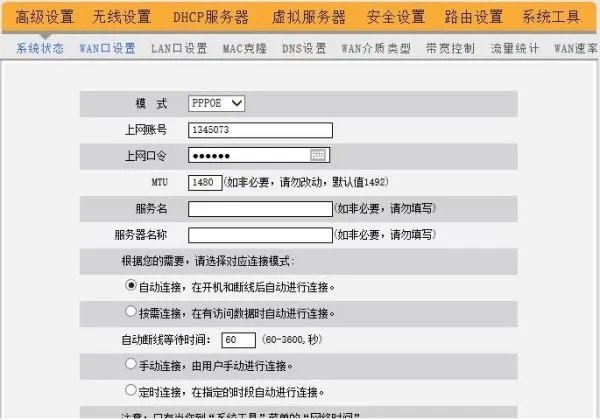This screenshot has width=600, height=420.
Task: Click the 上网账号 input field
Action: click(x=260, y=130)
